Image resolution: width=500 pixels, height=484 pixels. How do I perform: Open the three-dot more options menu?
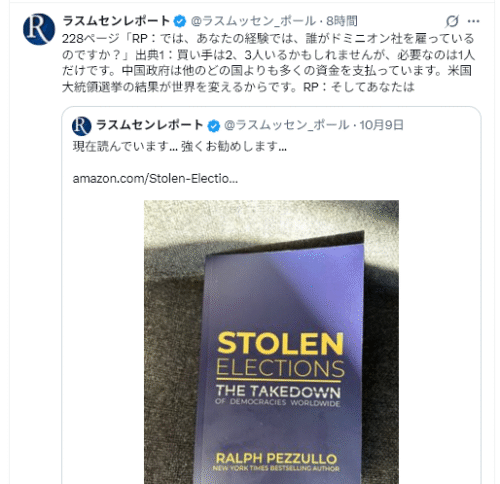pos(473,21)
